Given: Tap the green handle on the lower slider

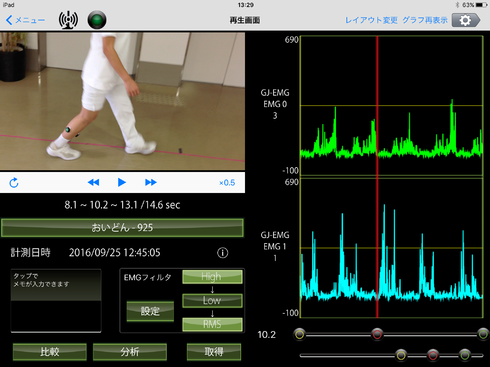Looking at the screenshot, I should point(465,355).
